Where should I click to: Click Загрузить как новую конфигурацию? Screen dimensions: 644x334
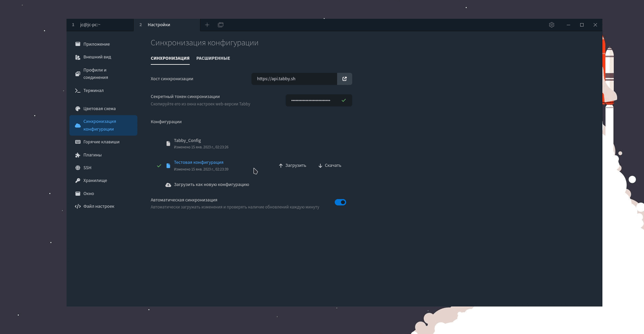[x=207, y=184]
